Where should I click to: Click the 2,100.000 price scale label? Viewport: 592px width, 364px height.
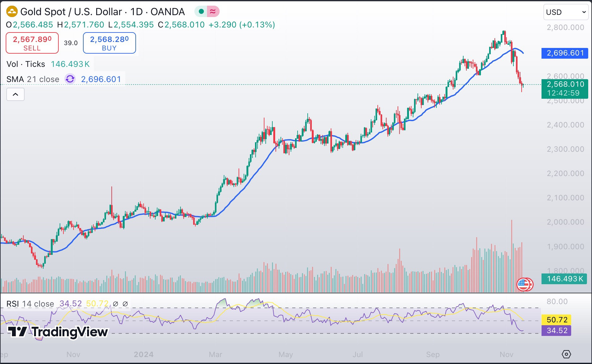565,198
